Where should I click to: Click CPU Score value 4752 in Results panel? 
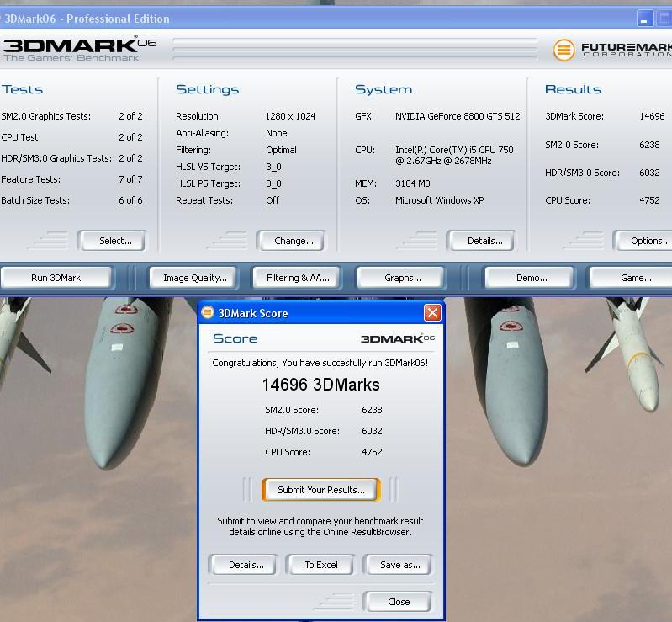(649, 200)
